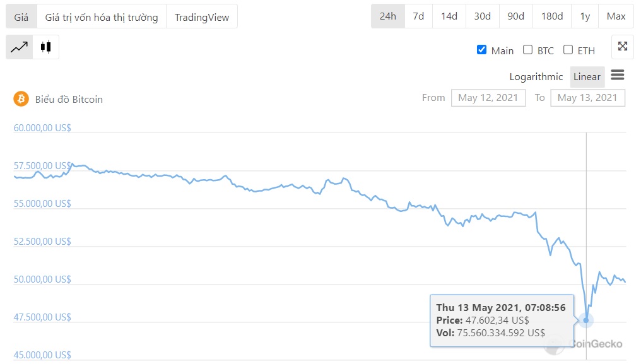Select the 30d time range
Image resolution: width=641 pixels, height=364 pixels.
coord(482,16)
